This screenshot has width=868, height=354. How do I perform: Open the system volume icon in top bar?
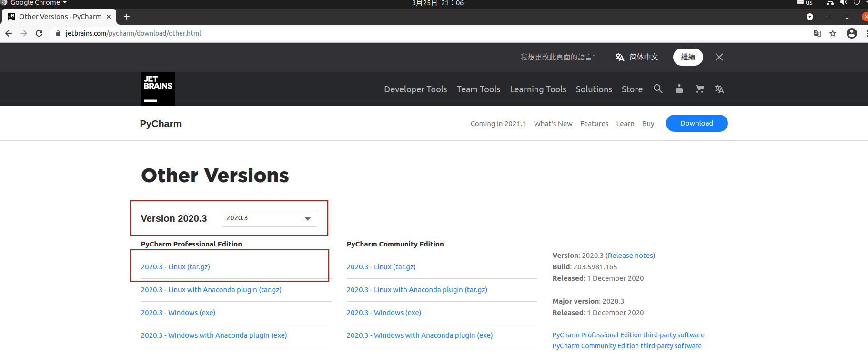[844, 3]
